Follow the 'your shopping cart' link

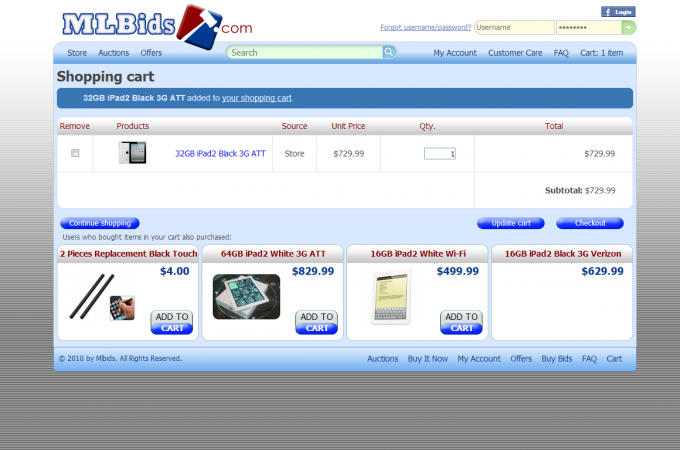[257, 98]
